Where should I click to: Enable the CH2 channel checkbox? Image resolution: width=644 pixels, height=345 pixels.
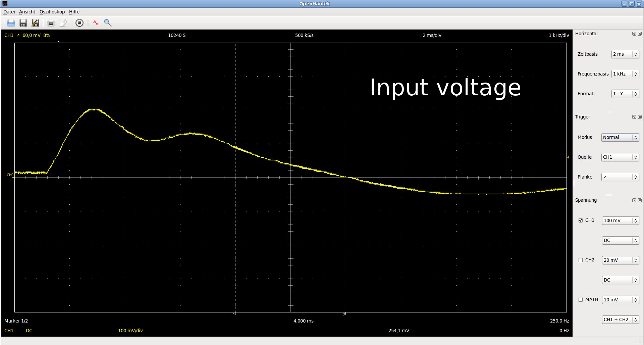(581, 260)
